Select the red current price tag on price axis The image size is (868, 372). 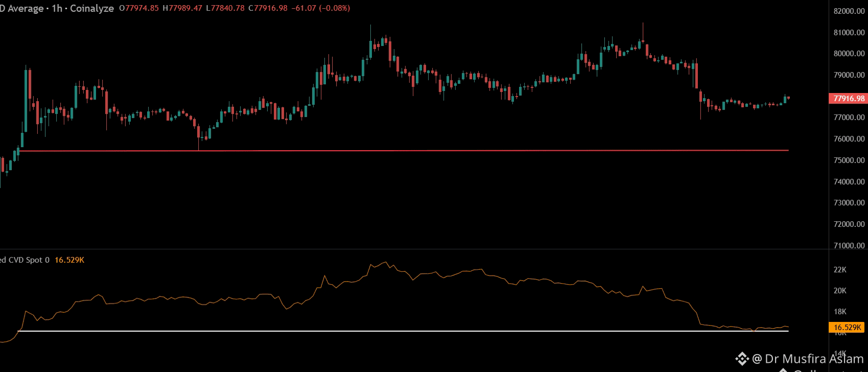click(x=848, y=98)
